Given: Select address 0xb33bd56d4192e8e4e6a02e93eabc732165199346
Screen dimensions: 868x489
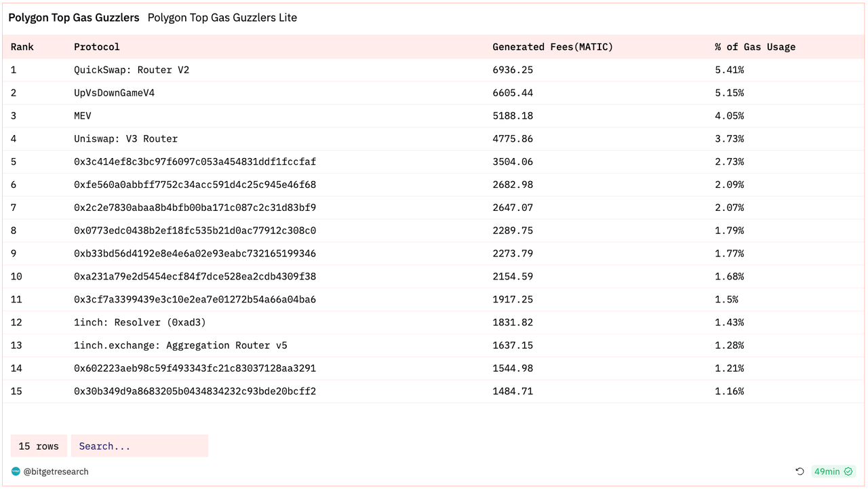Looking at the screenshot, I should click(x=195, y=254).
